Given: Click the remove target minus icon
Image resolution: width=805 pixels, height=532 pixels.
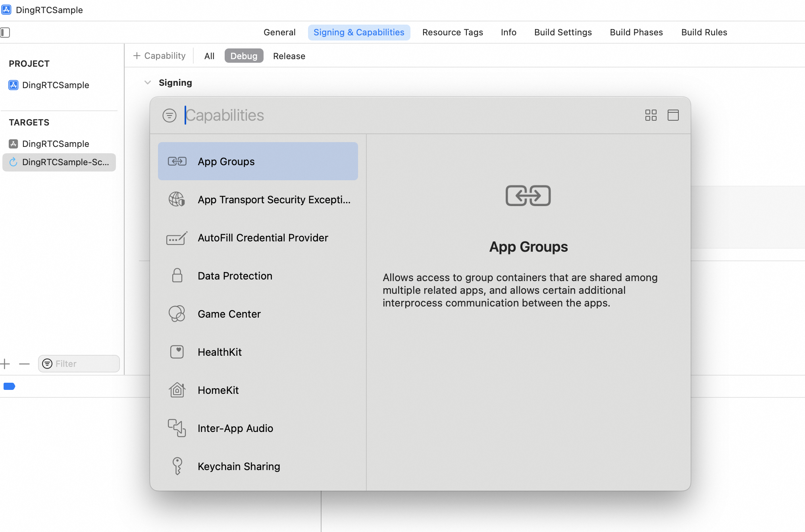Looking at the screenshot, I should click(25, 364).
